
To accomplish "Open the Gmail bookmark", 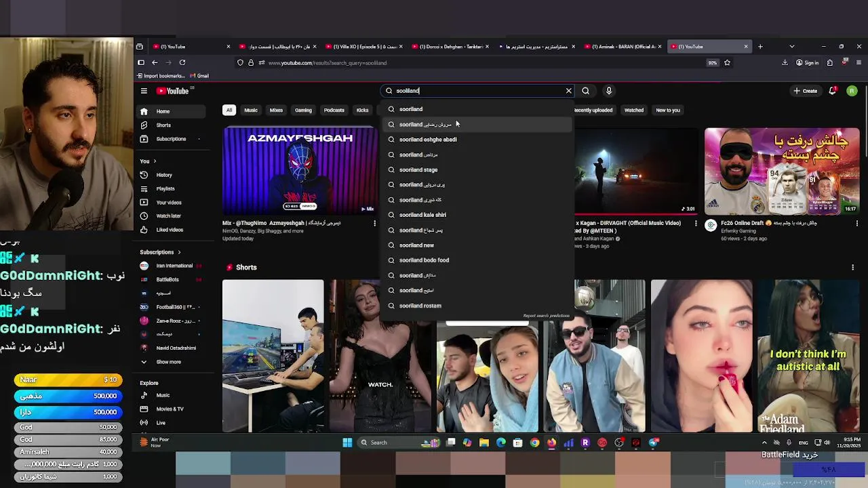I will tap(199, 76).
